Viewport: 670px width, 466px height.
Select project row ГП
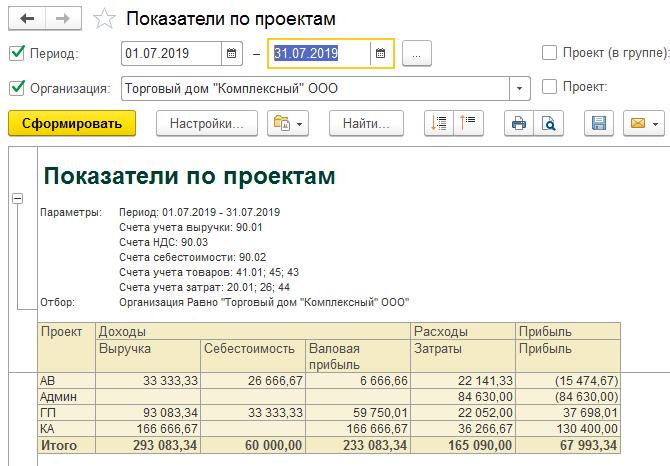[67, 413]
